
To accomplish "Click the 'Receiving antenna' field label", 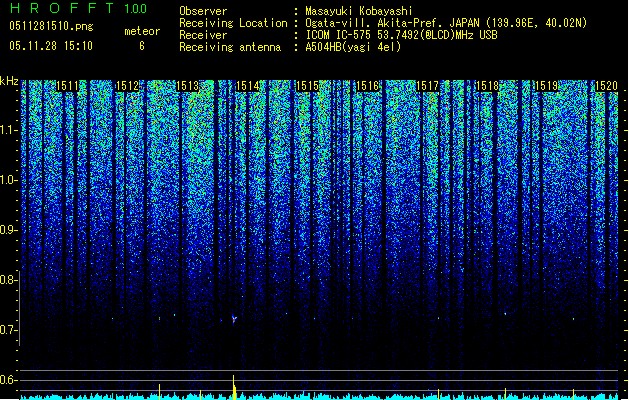I will [230, 47].
